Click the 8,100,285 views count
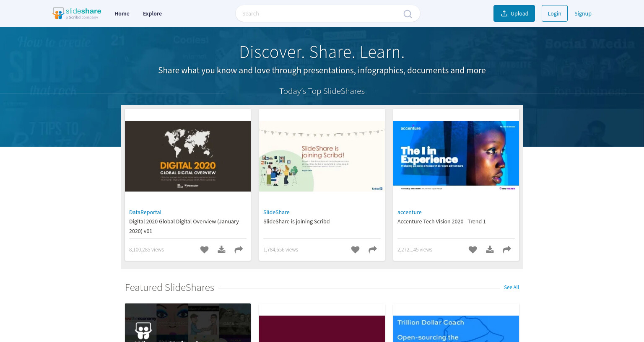 [x=146, y=250]
